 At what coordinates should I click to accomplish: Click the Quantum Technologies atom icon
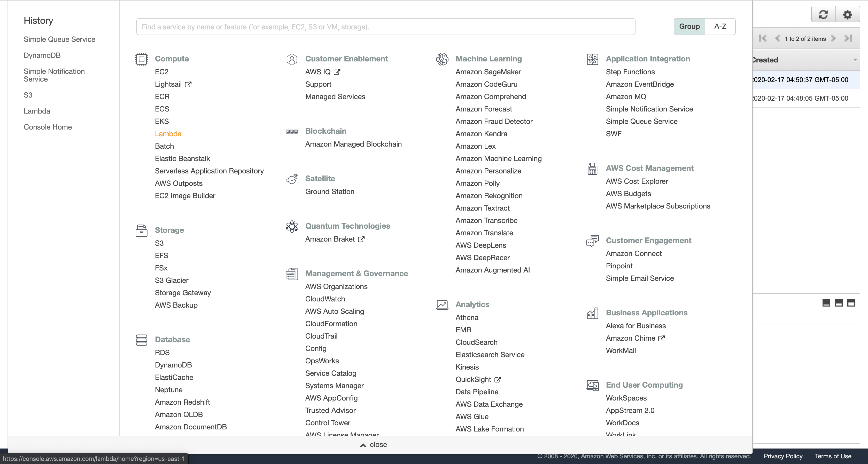[x=291, y=226]
